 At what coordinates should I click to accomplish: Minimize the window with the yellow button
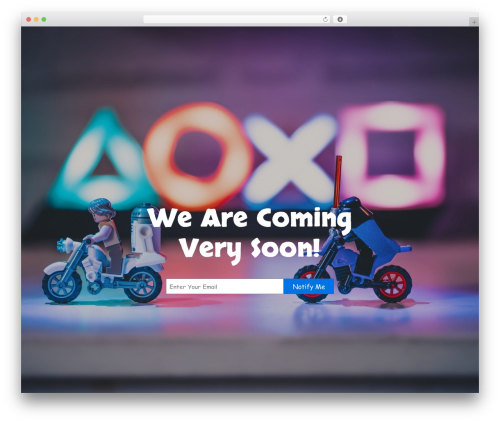pyautogui.click(x=36, y=19)
